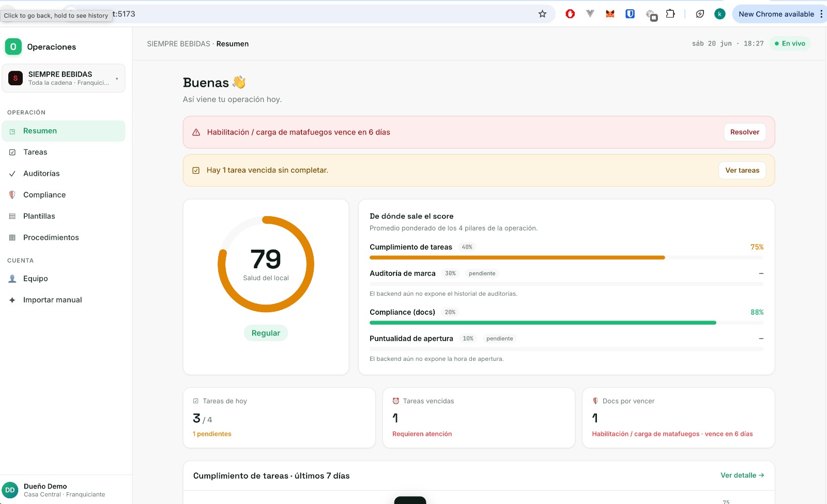Click the En vivo status badge
This screenshot has width=827, height=504.
pos(790,43)
